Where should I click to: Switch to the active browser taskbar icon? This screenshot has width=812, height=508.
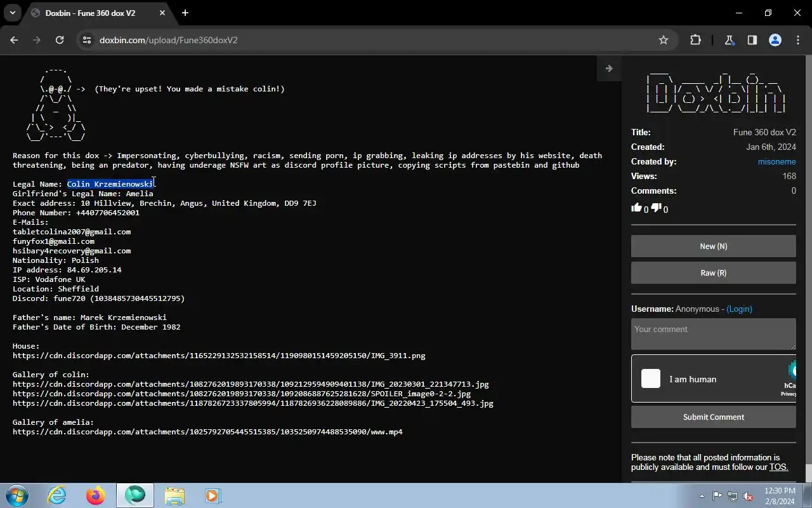(134, 495)
